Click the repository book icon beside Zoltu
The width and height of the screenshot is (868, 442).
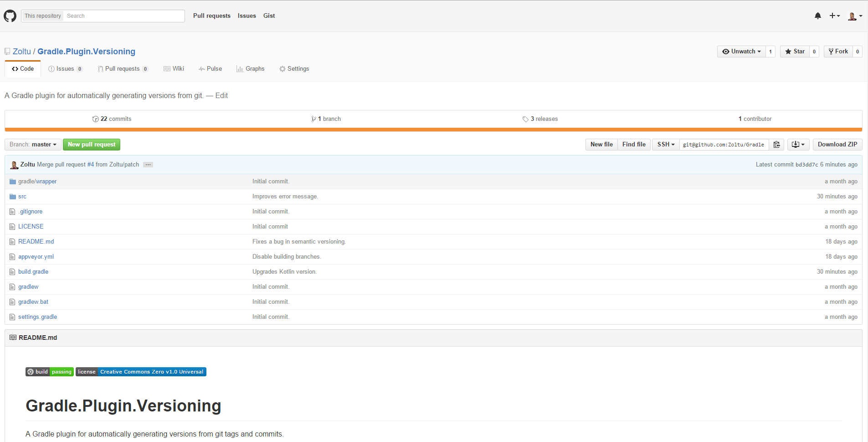[7, 52]
